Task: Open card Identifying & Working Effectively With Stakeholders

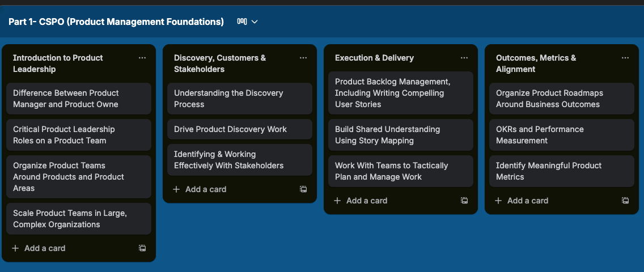Action: tap(240, 160)
